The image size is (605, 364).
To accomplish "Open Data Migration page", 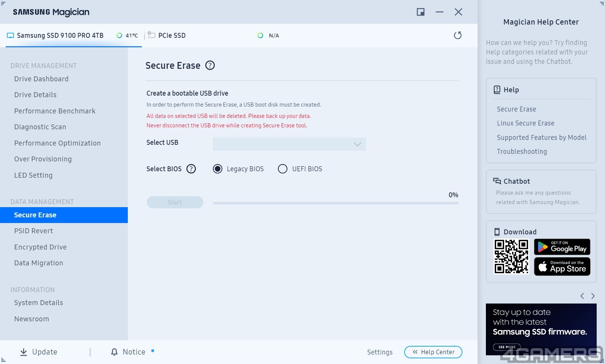I will [x=39, y=263].
